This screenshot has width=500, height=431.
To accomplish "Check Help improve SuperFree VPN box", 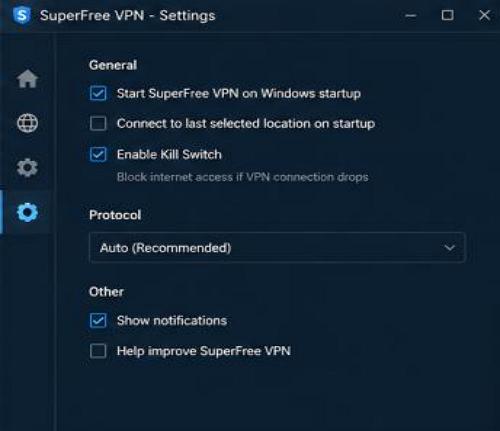I will point(98,351).
